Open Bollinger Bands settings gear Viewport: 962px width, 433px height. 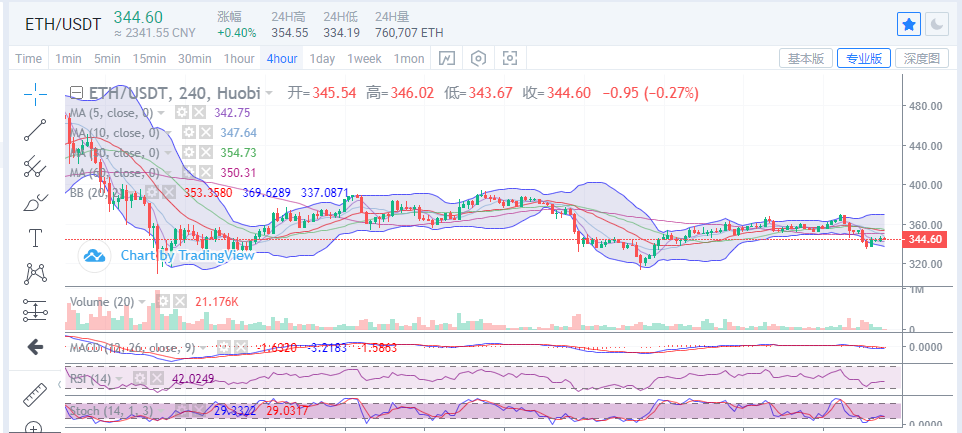pos(152,193)
